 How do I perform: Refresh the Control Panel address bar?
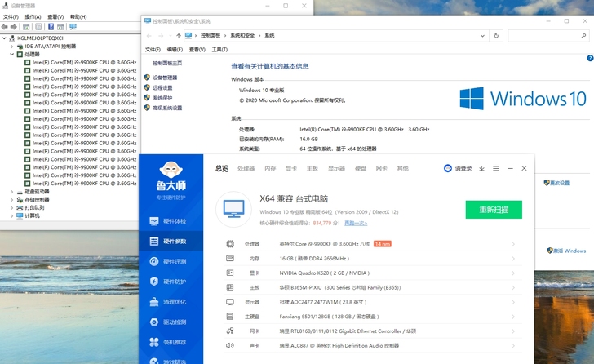496,36
